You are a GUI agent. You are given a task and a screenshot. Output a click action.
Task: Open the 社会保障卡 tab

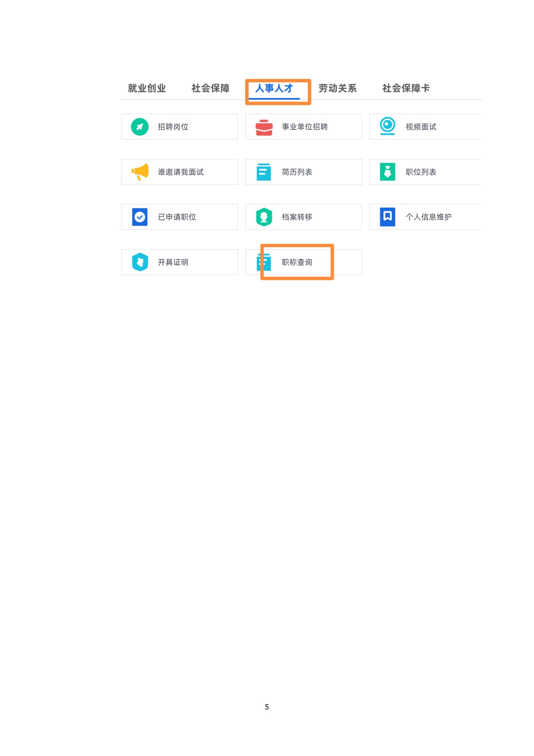pos(406,88)
